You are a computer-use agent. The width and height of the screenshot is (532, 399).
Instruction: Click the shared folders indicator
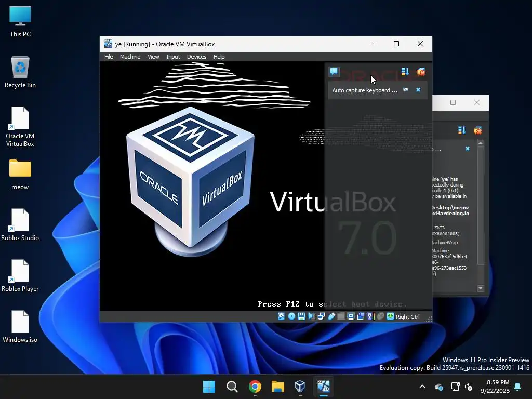(341, 316)
